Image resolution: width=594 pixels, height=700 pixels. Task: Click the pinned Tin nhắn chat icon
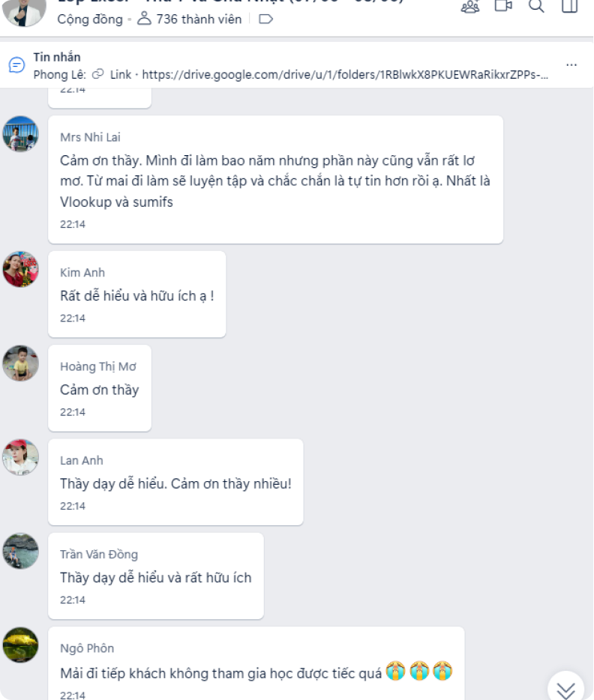tap(16, 65)
